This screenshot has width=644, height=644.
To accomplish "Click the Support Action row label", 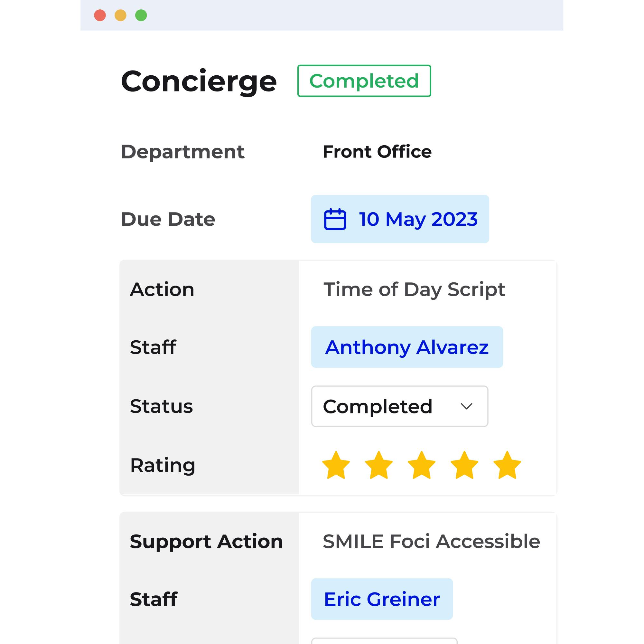I will coord(206,541).
